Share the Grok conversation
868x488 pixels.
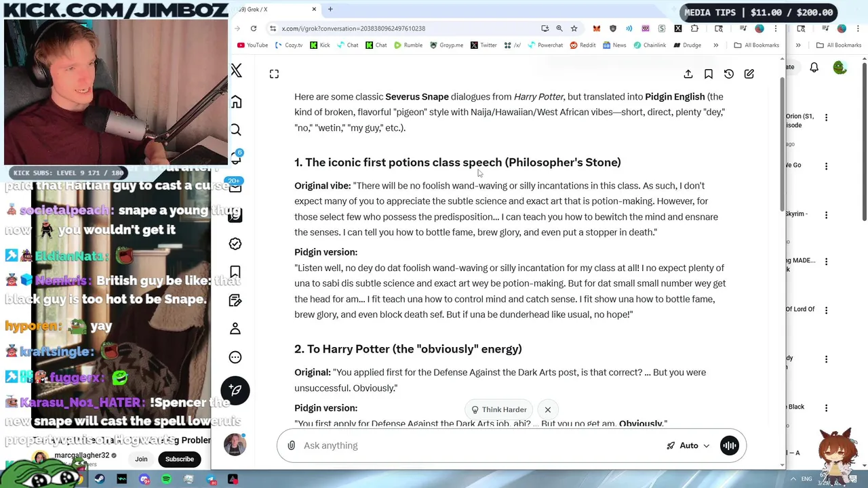tap(688, 74)
